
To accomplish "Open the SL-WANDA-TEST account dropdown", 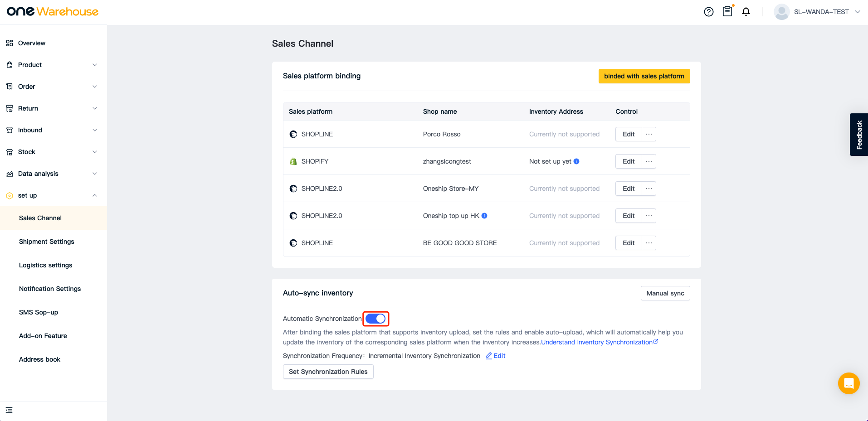I will (x=817, y=12).
